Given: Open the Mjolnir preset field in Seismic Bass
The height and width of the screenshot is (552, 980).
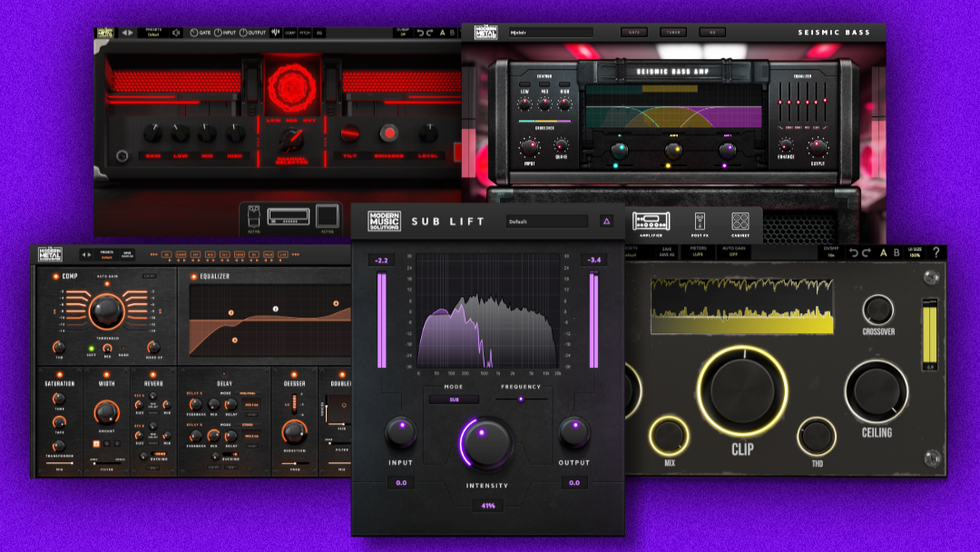Looking at the screenshot, I should point(550,33).
